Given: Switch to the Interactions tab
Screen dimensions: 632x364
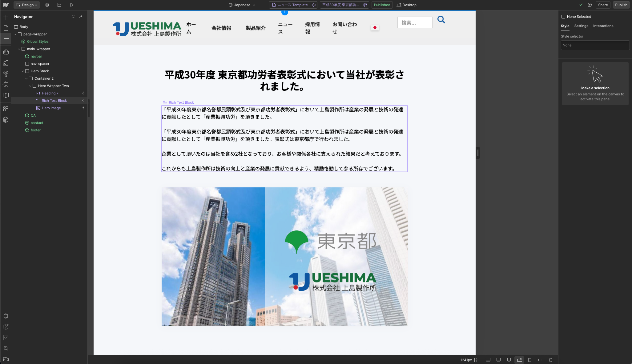Looking at the screenshot, I should coord(603,26).
